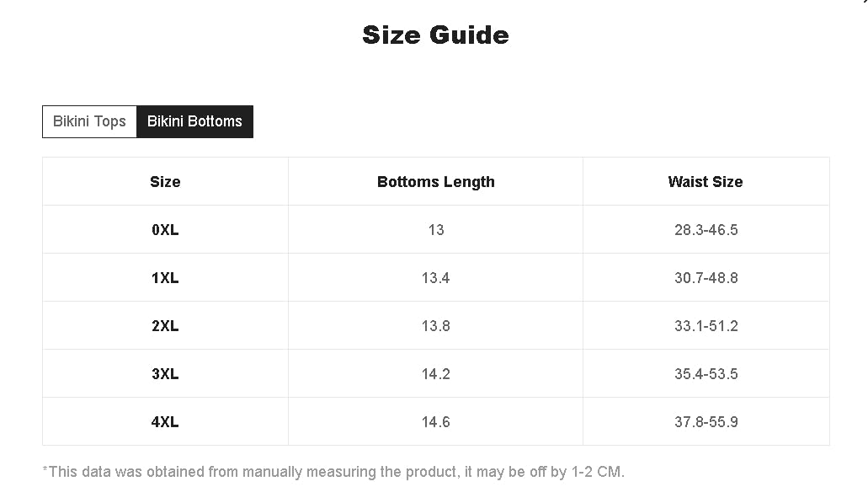Click the Size Guide heading
Viewport: 868px width, 503px height.
point(435,35)
